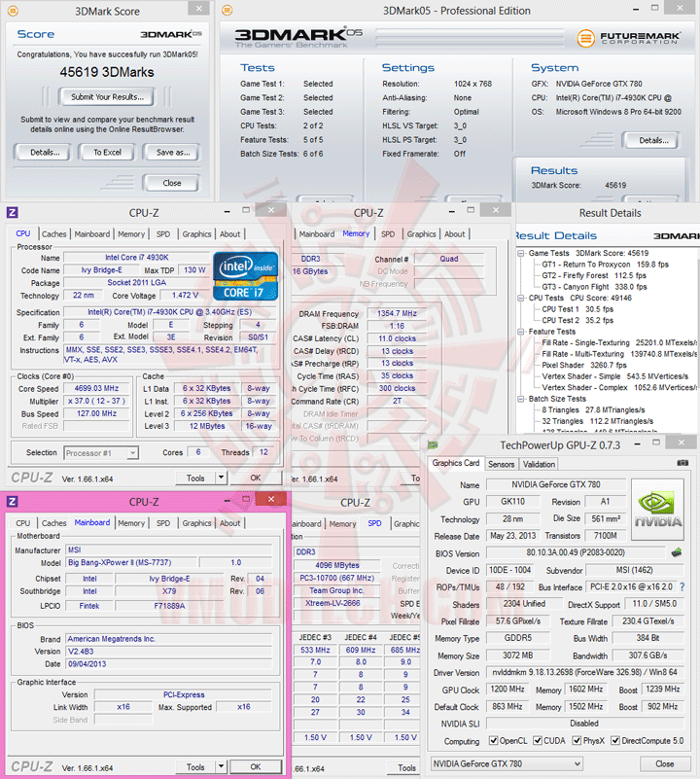The image size is (700, 779).
Task: Select the CPU Test 2 result row
Action: [x=577, y=320]
